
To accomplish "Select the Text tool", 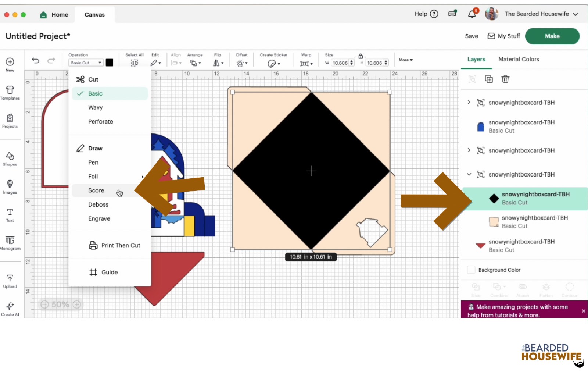I will pyautogui.click(x=10, y=215).
